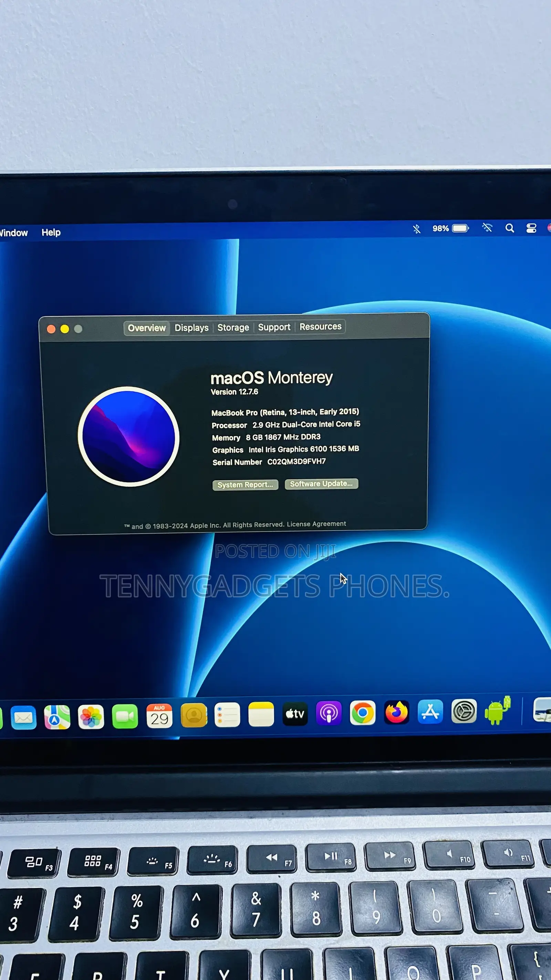Launch Android File Transfer in Dock
This screenshot has height=980, width=551.
click(498, 710)
